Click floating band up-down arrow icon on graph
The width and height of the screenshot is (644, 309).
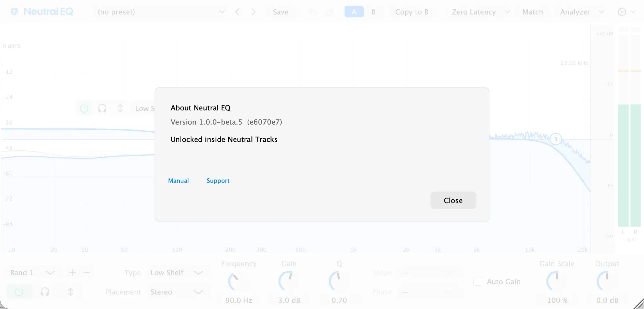pyautogui.click(x=120, y=108)
